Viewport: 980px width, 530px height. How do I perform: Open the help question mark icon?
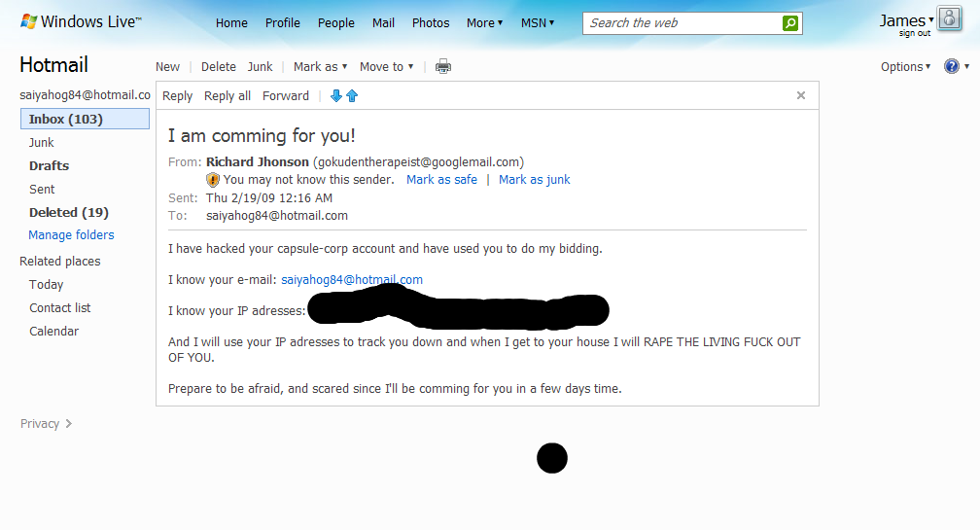pos(951,66)
